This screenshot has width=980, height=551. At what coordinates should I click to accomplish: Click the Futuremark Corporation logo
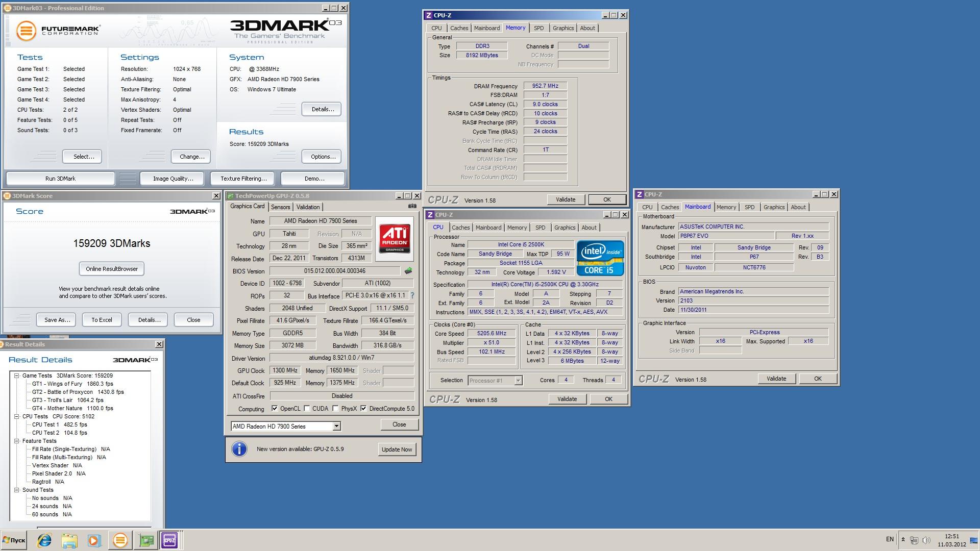58,30
